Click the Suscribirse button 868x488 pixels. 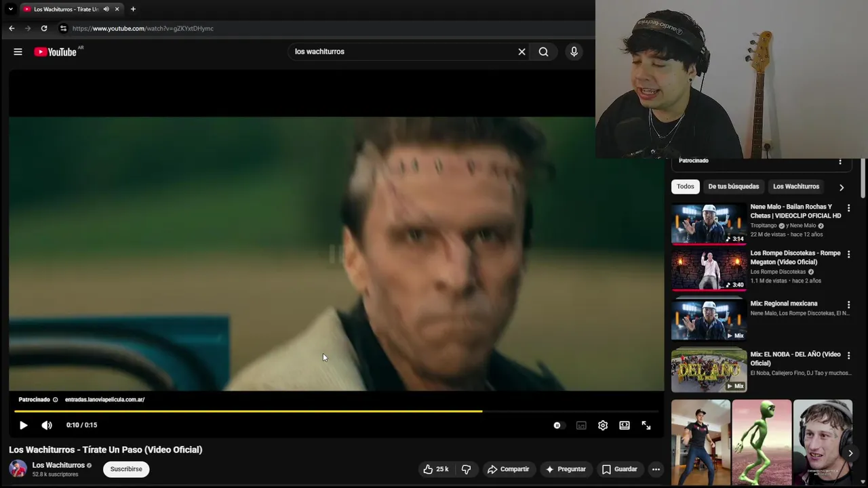pos(126,469)
